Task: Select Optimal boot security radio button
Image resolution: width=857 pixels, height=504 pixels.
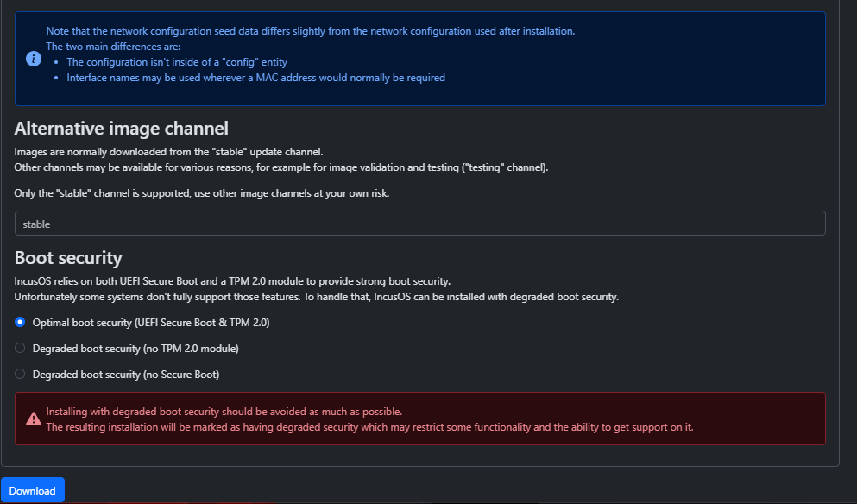Action: tap(20, 322)
